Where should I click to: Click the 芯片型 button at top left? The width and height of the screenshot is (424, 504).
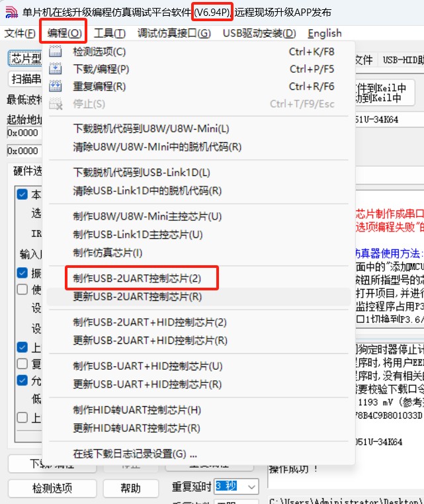[25, 58]
